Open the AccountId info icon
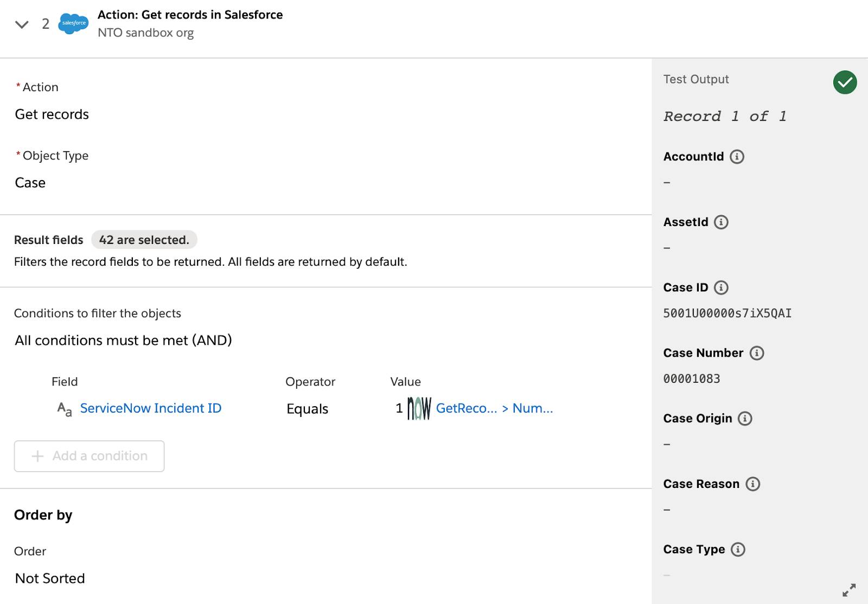This screenshot has width=868, height=604. (x=737, y=157)
